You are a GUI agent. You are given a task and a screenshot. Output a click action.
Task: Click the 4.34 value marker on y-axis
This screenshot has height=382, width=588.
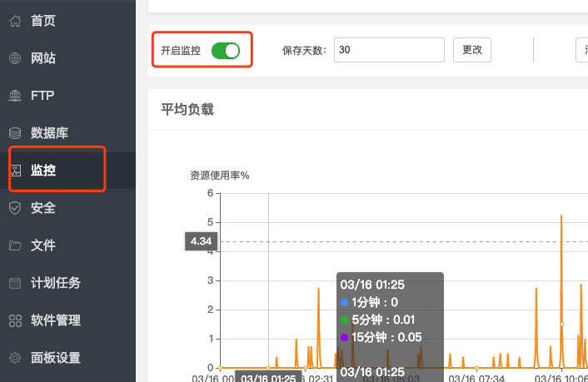201,241
